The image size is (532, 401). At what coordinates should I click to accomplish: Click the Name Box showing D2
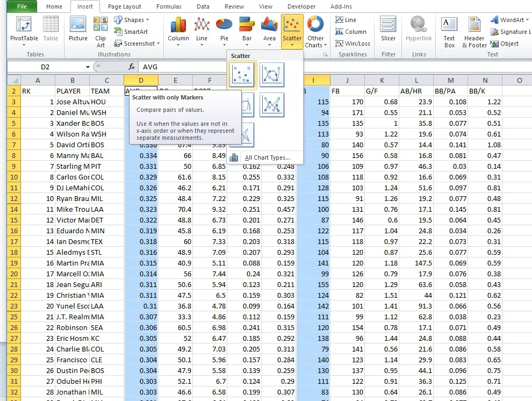(45, 67)
